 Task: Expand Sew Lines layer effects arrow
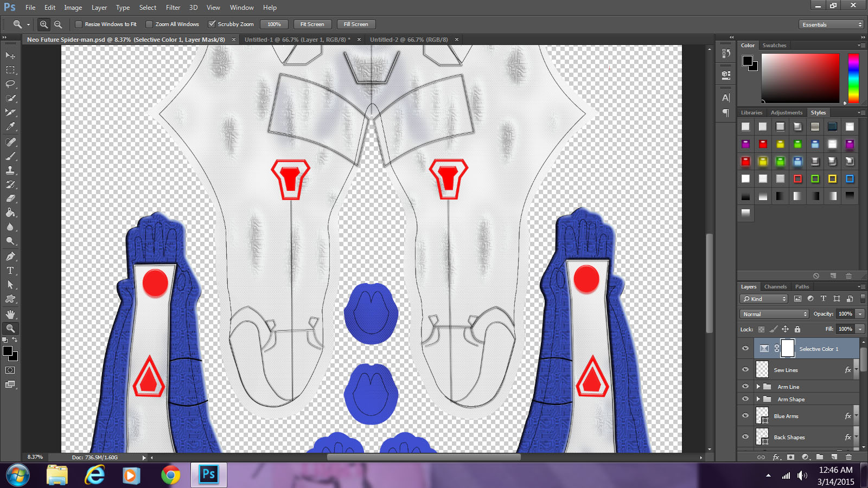[x=857, y=370]
